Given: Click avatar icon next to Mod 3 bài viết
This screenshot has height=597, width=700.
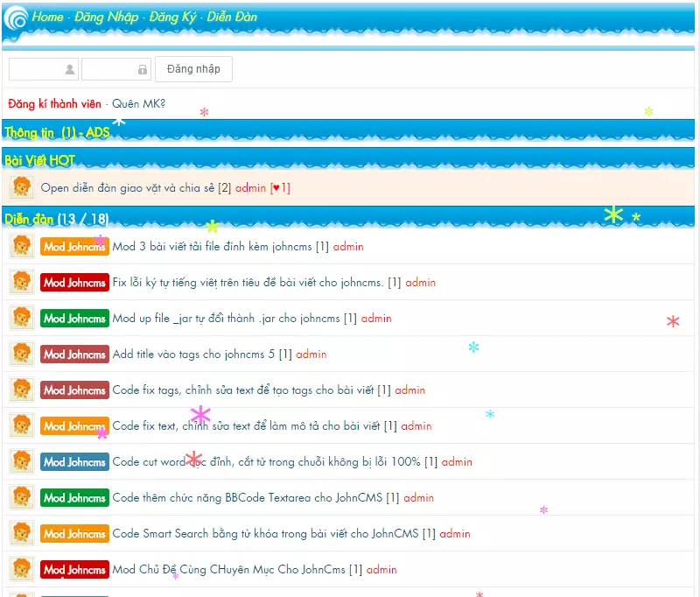Looking at the screenshot, I should pos(22,246).
